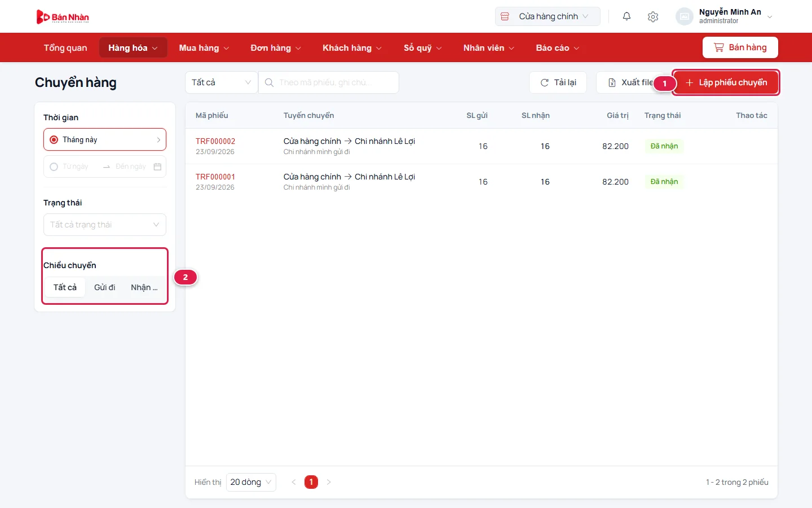Change the 20 dòng page size
The height and width of the screenshot is (508, 812).
tap(251, 482)
